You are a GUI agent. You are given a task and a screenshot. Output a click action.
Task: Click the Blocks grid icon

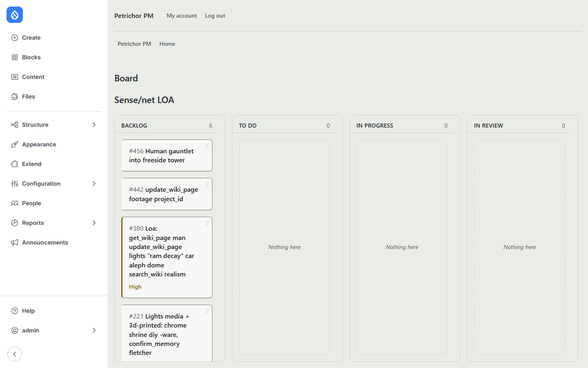coord(15,57)
